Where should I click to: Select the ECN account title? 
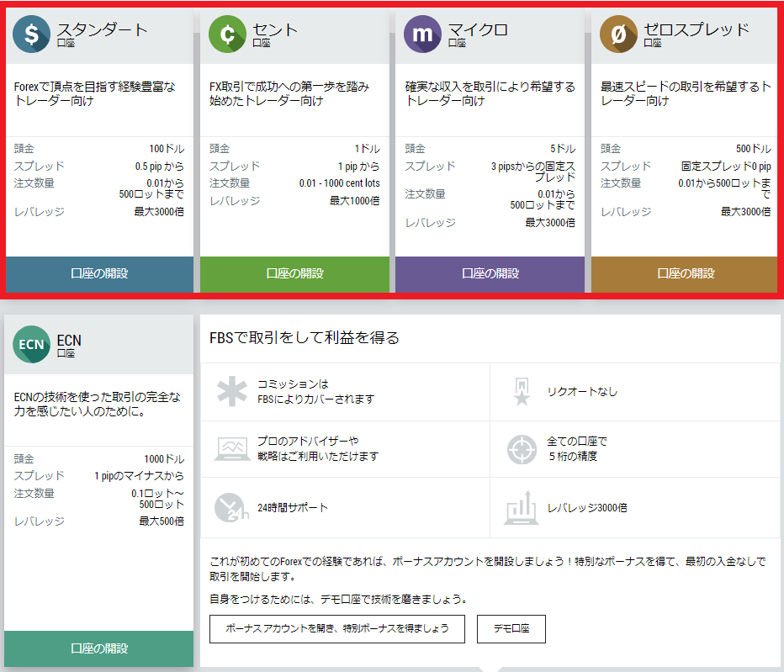point(69,341)
